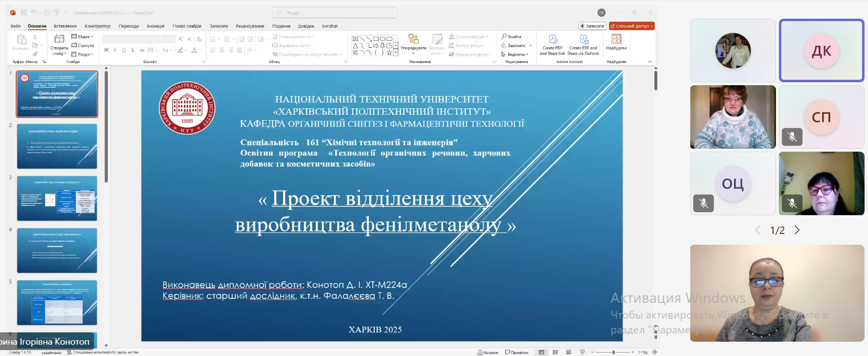
Task: Toggle Comments (Примітки) pane
Action: coord(516,352)
